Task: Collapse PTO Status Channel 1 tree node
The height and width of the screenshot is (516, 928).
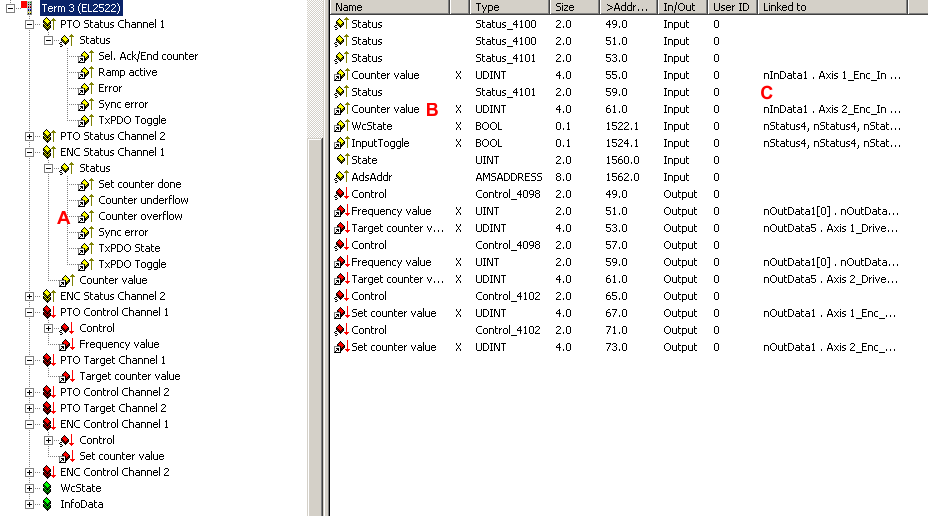Action: pyautogui.click(x=29, y=24)
